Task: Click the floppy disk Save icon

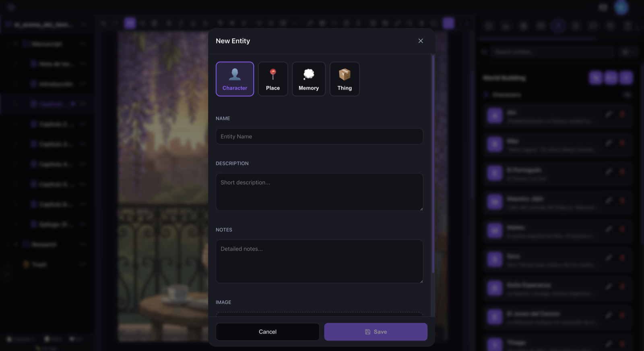Action: tap(367, 332)
